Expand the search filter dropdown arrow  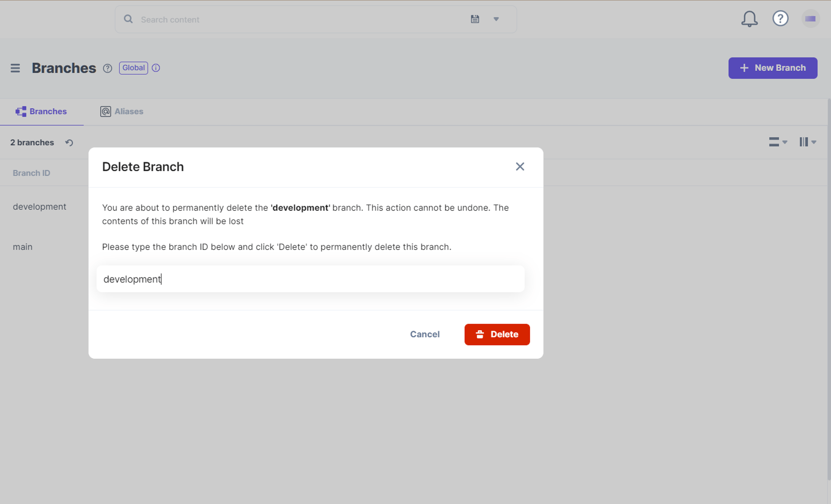pos(496,19)
